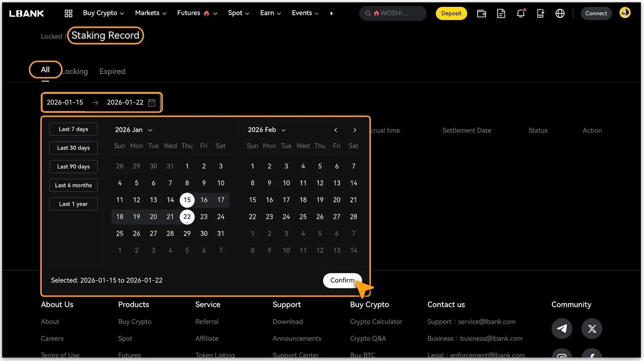
Task: Open the language globe icon
Action: [x=560, y=13]
